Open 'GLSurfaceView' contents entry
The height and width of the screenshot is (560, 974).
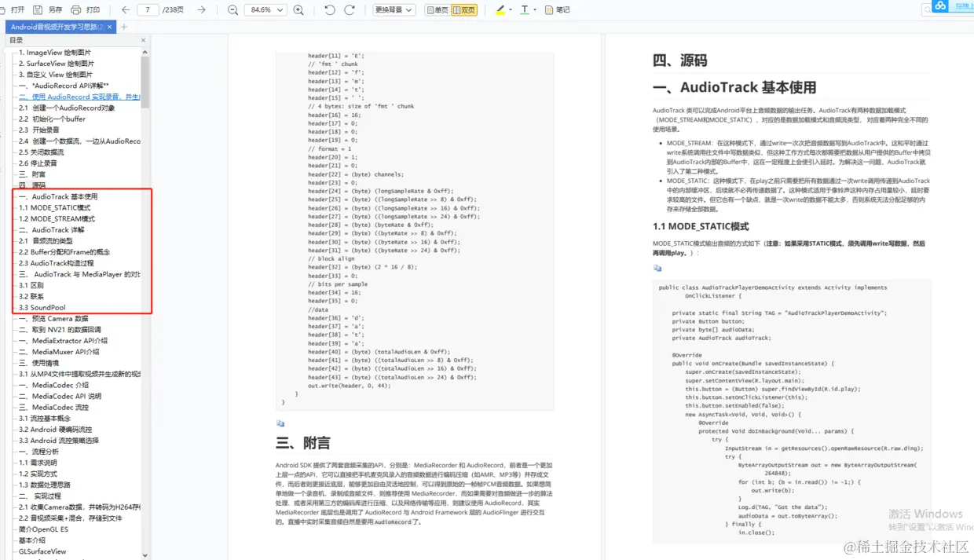tap(42, 551)
